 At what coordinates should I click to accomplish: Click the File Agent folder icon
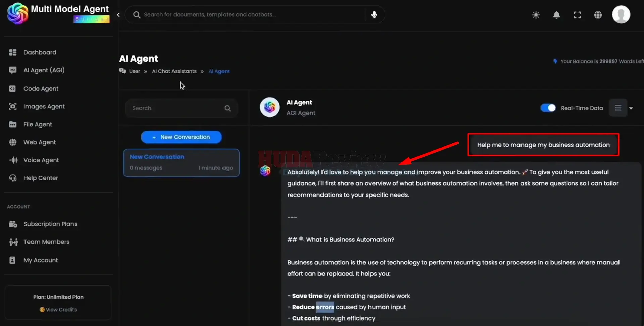pos(13,124)
